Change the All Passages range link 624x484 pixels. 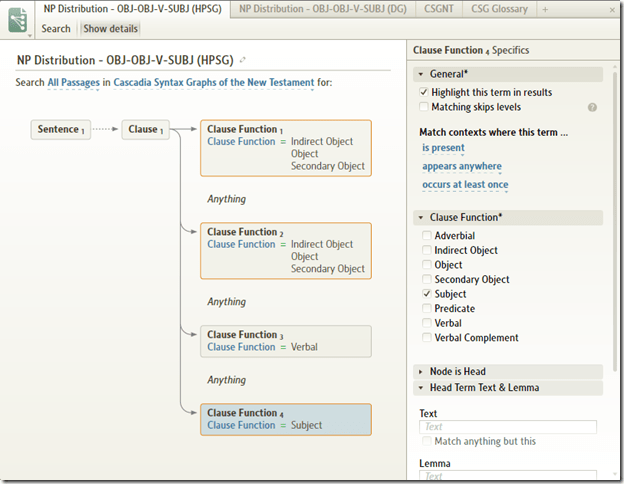point(73,82)
